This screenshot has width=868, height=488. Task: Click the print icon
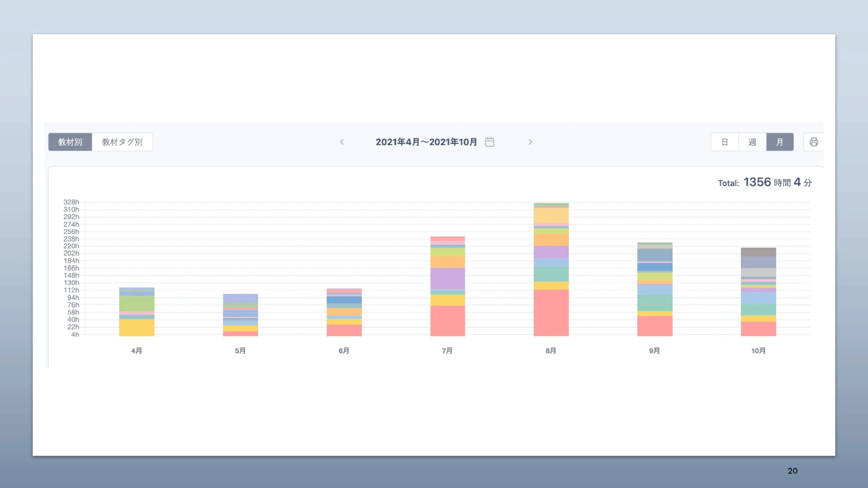pos(815,142)
